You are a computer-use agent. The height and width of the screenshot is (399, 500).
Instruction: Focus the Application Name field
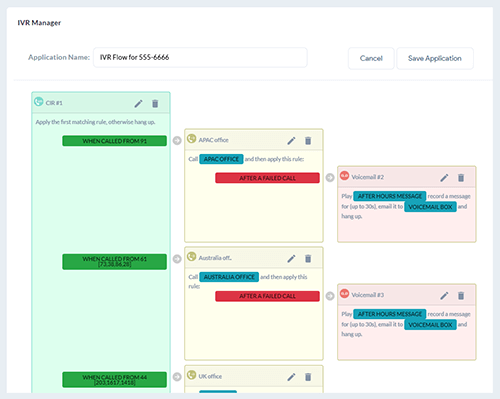(200, 57)
